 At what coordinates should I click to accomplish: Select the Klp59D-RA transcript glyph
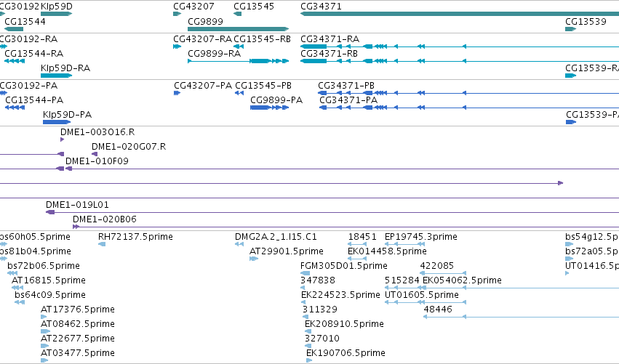coord(57,76)
